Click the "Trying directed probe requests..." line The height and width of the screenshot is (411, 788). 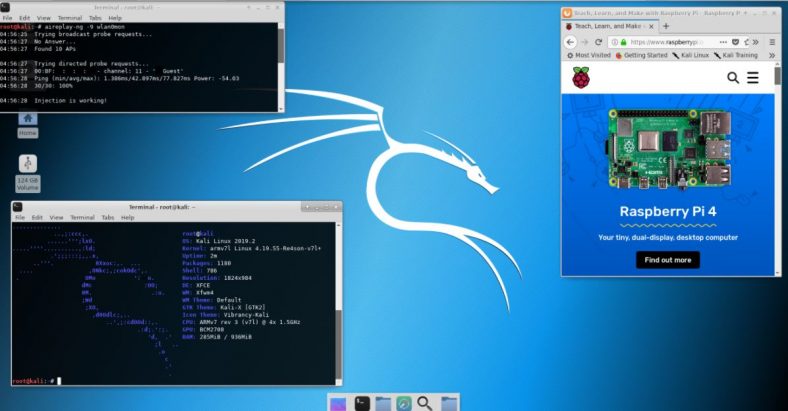point(91,64)
